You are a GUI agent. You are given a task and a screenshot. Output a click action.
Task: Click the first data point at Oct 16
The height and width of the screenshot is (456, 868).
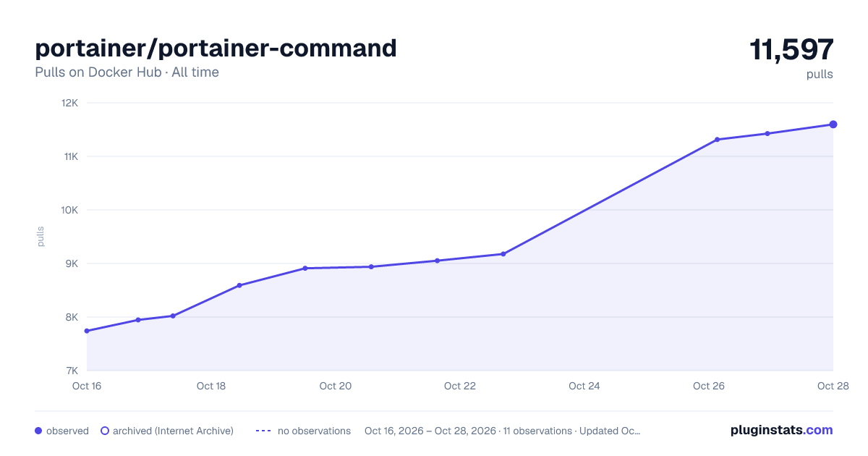click(87, 331)
